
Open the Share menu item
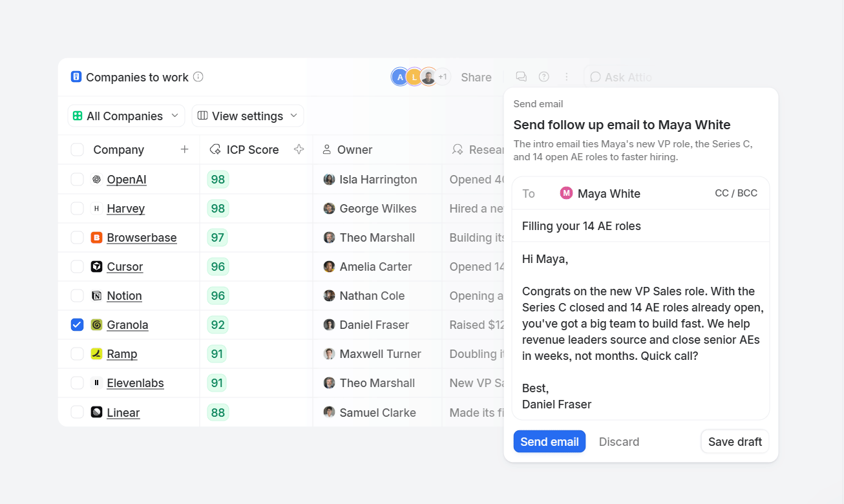[x=476, y=77]
